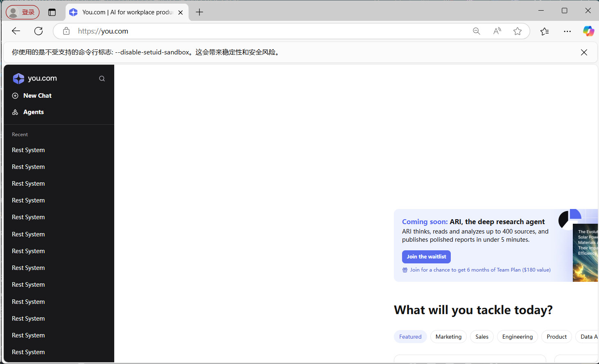
Task: Select the Marketing category tab
Action: [448, 337]
